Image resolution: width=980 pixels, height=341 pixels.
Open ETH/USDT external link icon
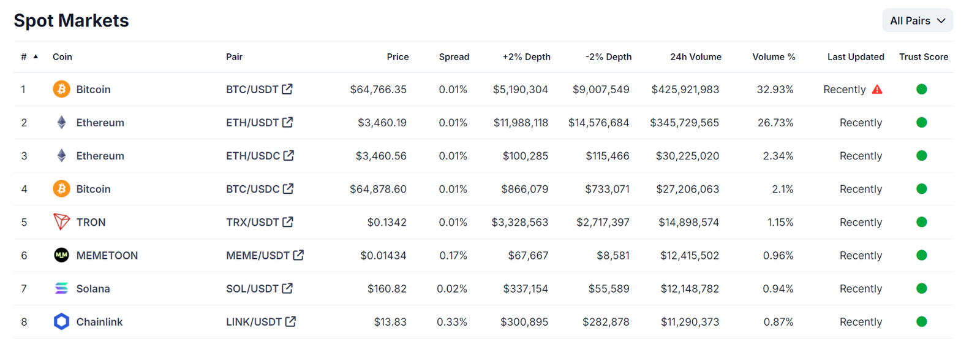[x=287, y=122]
